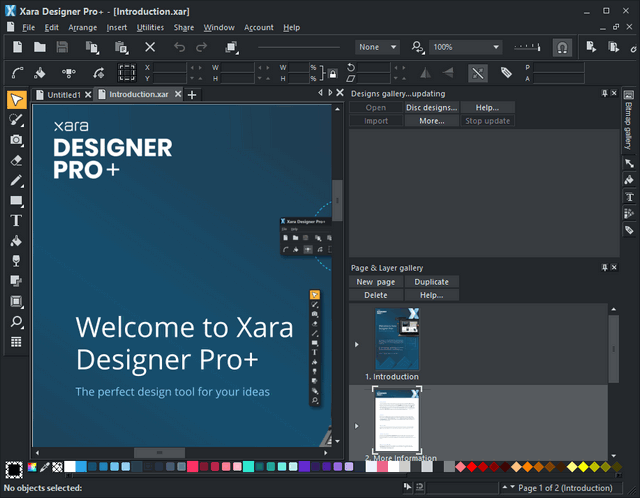
Task: Switch to the Untitled1 tab
Action: pos(64,95)
